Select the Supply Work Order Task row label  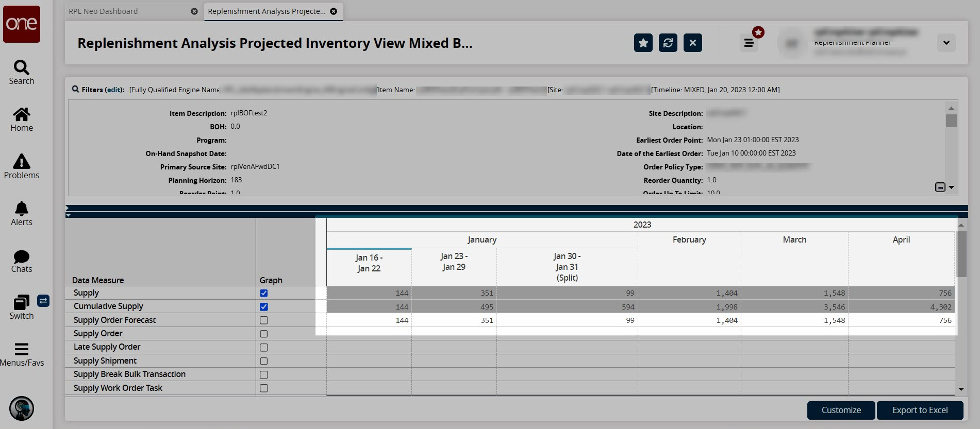coord(118,388)
